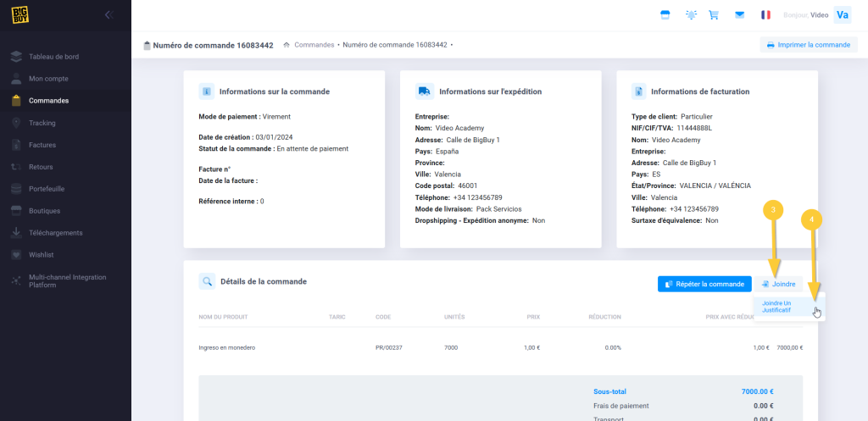Click Imprimer la commande button
Image resolution: width=868 pixels, height=421 pixels.
tap(808, 45)
